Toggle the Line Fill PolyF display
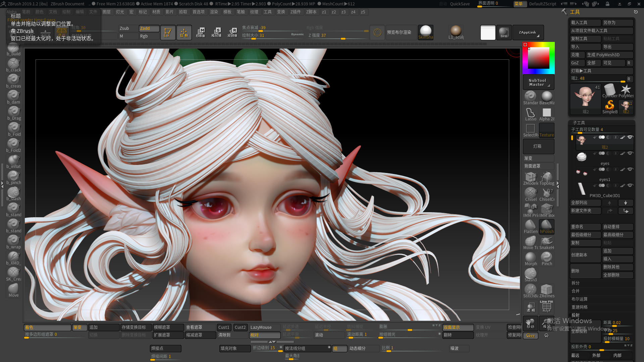The image size is (644, 362). 547,307
